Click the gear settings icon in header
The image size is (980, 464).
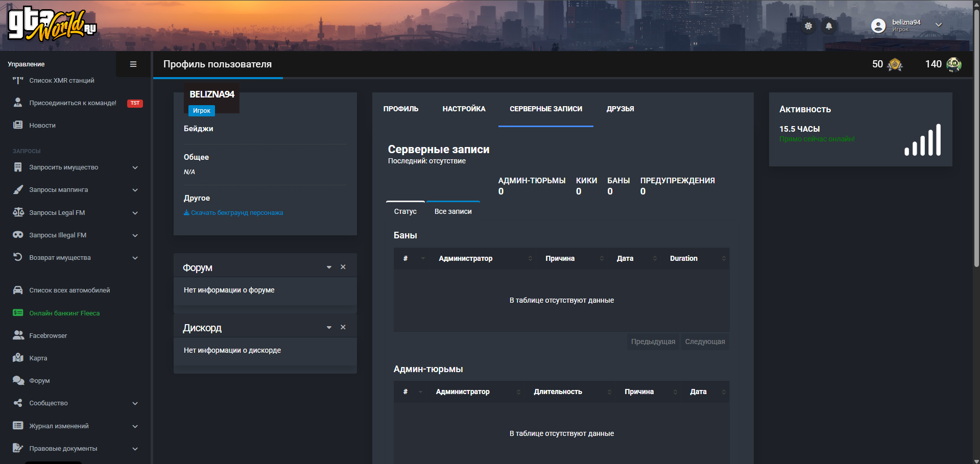coord(808,26)
